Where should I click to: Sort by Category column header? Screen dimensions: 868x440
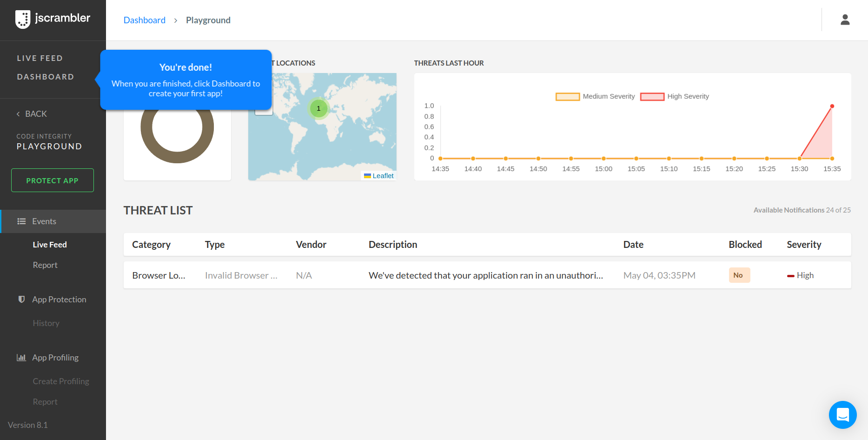(151, 245)
